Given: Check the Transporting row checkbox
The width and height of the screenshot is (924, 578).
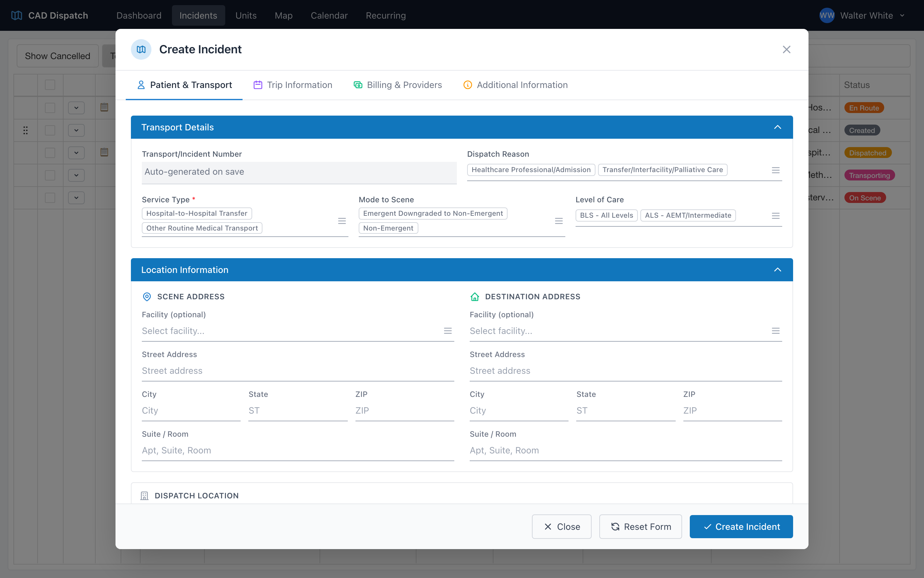Looking at the screenshot, I should 50,175.
